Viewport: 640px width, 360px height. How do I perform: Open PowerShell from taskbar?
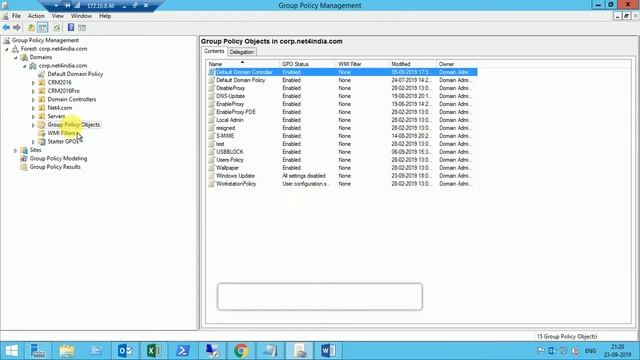point(183,351)
